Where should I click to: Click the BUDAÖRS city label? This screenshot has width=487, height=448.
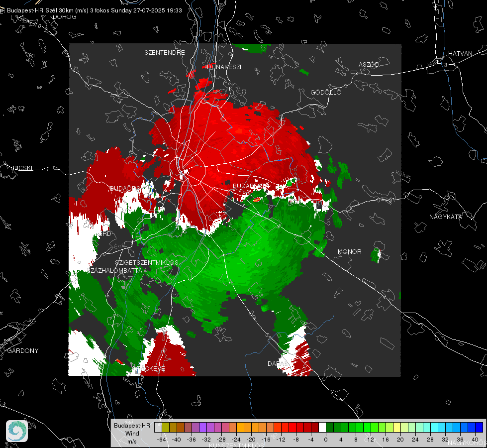[x=125, y=188]
